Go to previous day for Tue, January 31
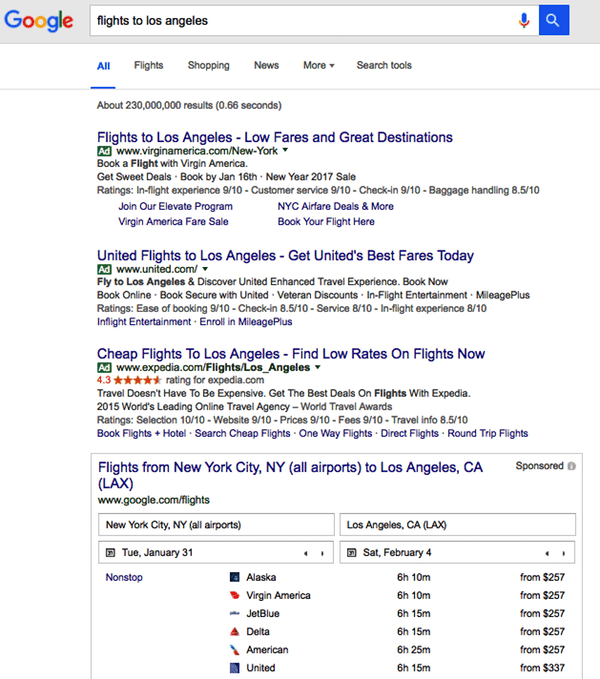Viewport: 600px width, 679px height. 306,553
